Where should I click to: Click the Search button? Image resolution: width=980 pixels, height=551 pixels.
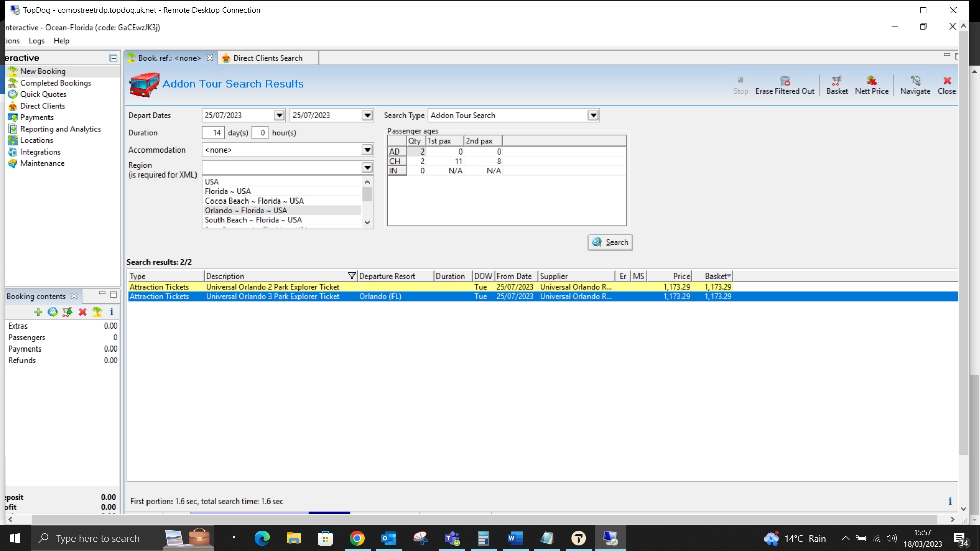coord(610,242)
